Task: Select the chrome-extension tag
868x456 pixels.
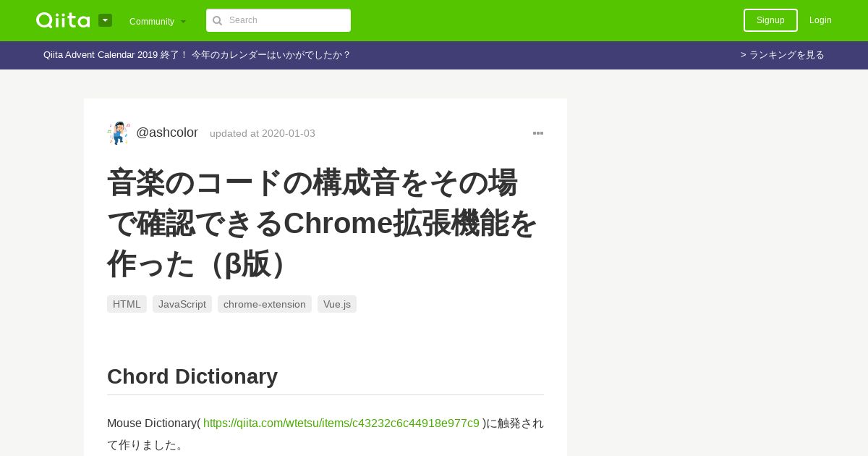Action: tap(265, 304)
